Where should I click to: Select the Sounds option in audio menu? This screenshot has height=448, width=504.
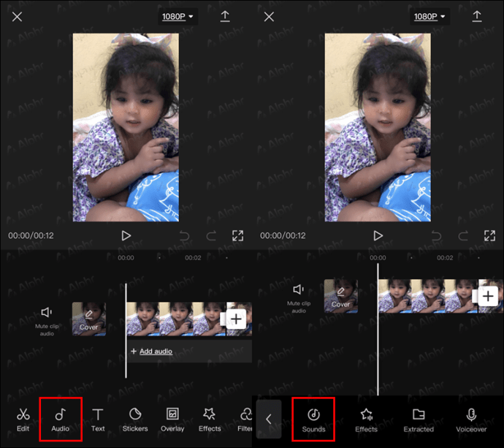click(x=313, y=420)
